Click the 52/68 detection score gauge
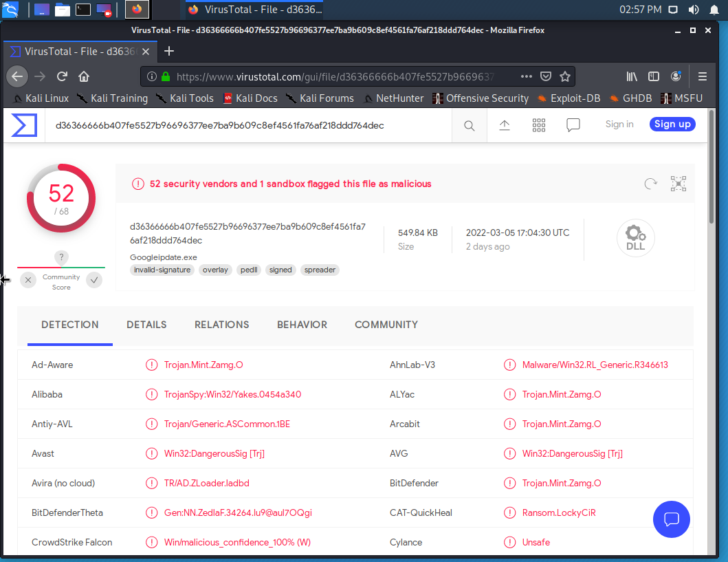 (61, 198)
